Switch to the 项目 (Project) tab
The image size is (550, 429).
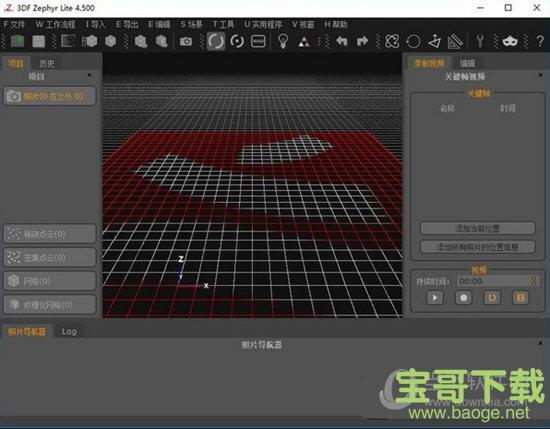pyautogui.click(x=16, y=63)
